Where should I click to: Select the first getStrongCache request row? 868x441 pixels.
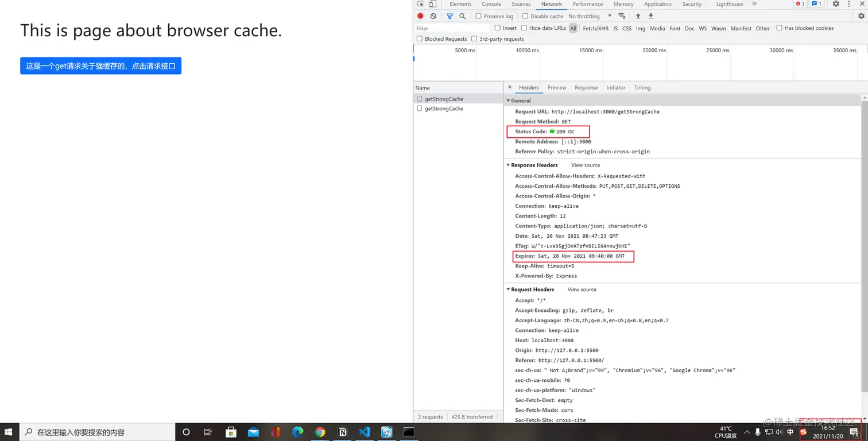(458, 99)
